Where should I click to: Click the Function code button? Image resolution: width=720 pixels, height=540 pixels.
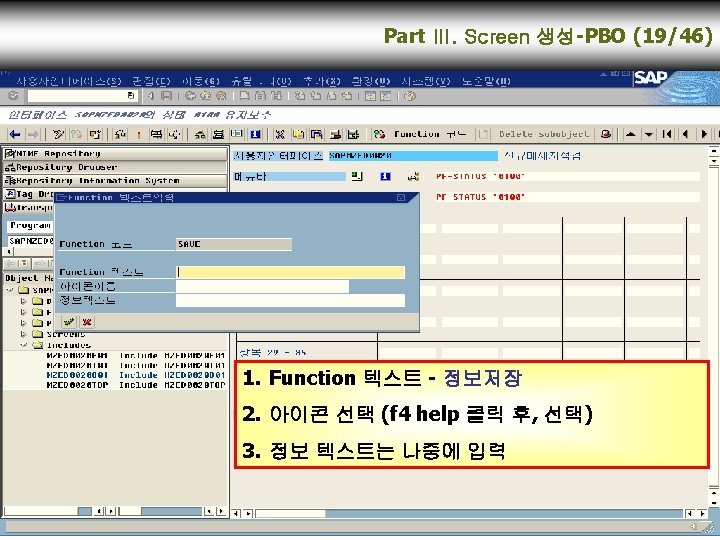point(419,135)
